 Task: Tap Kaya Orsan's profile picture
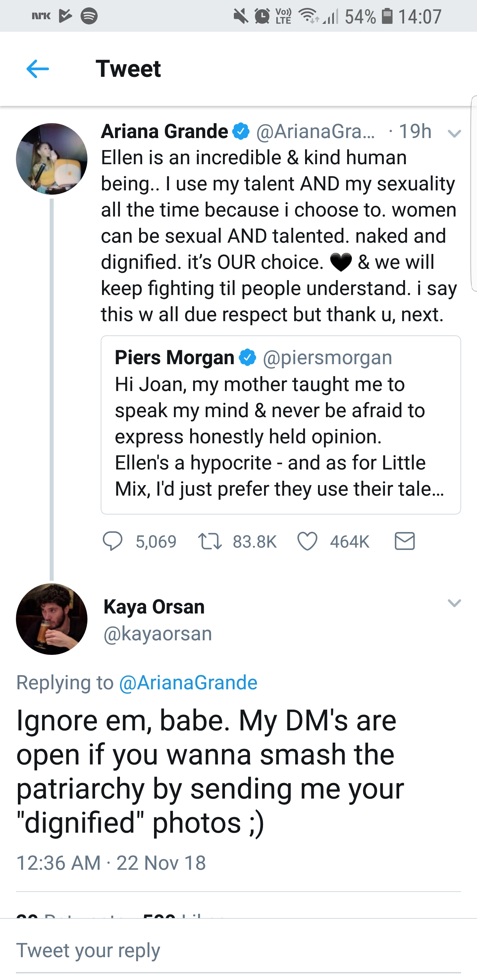coord(52,619)
